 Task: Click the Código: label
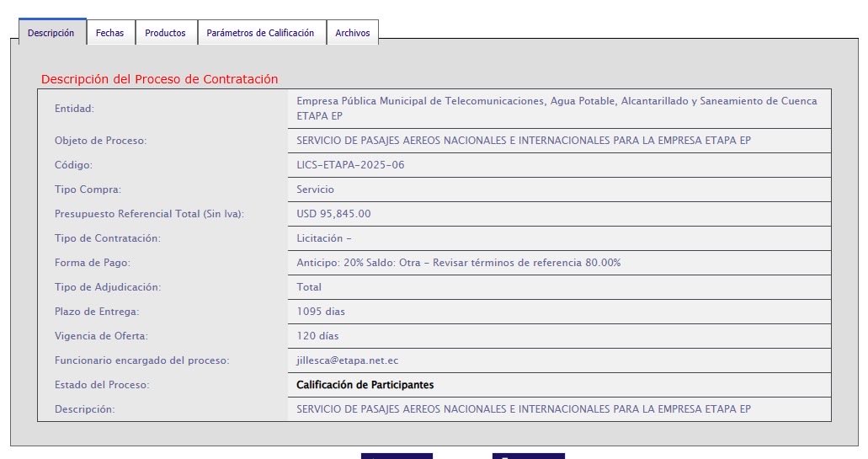click(73, 165)
